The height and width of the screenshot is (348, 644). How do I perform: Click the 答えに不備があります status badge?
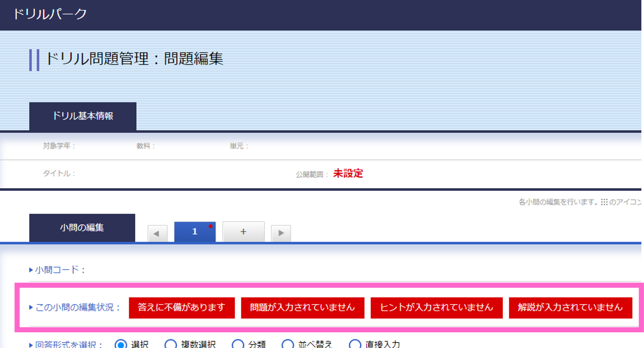(181, 308)
